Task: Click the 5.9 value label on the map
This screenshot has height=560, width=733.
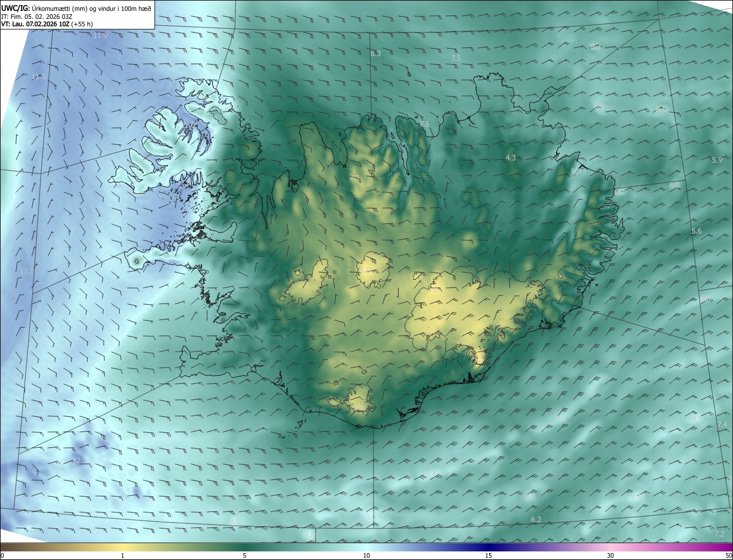Action: point(717,160)
